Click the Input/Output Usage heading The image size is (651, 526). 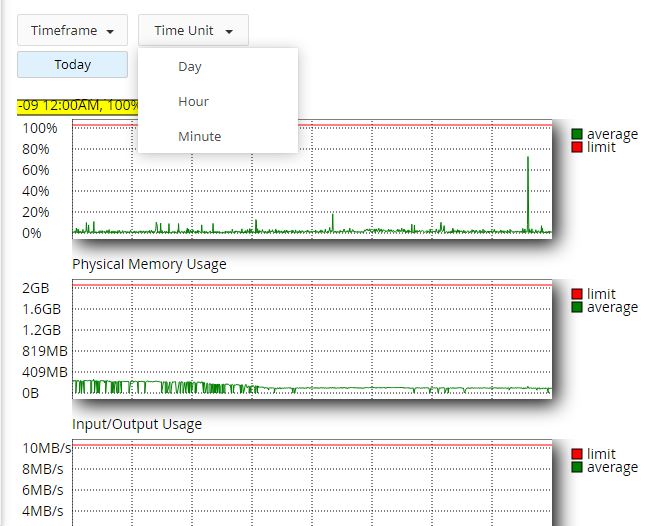click(x=137, y=424)
